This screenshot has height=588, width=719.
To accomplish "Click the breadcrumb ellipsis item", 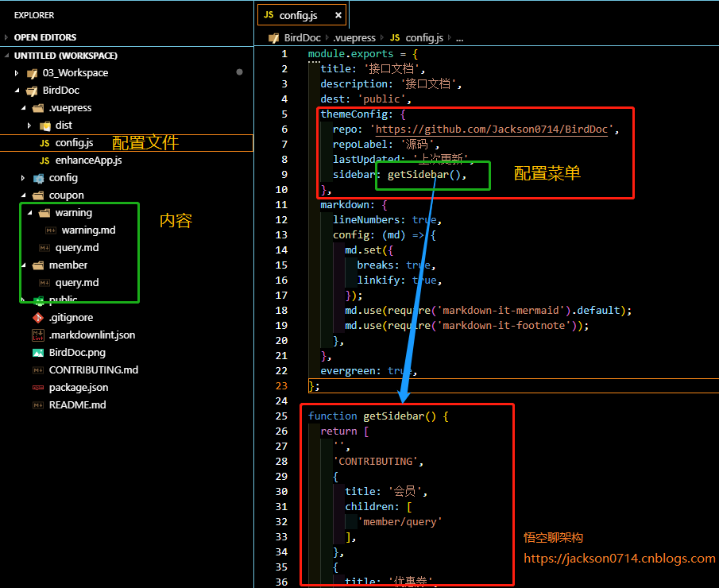I will [x=459, y=38].
